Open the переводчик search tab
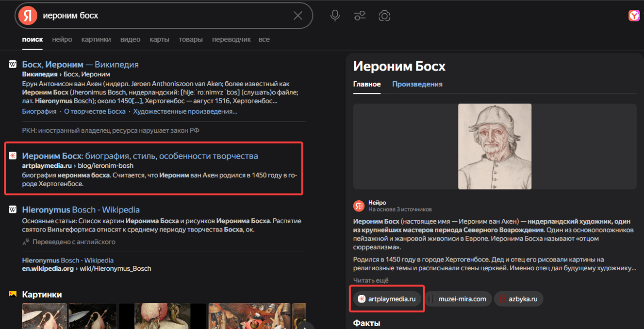Screen dimensions: 644x329 pyautogui.click(x=231, y=39)
